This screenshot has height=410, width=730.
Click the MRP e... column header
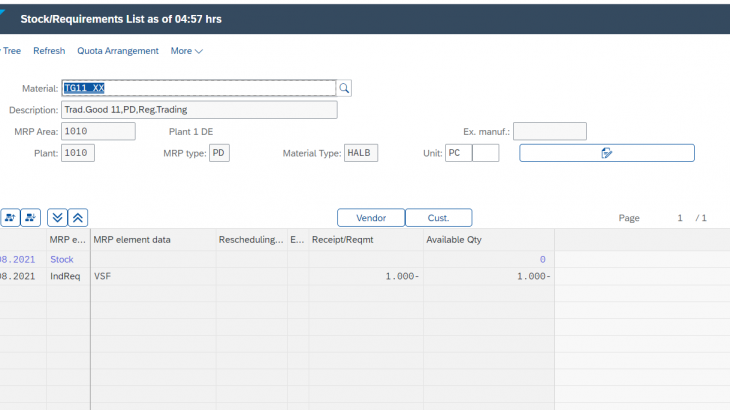click(68, 240)
